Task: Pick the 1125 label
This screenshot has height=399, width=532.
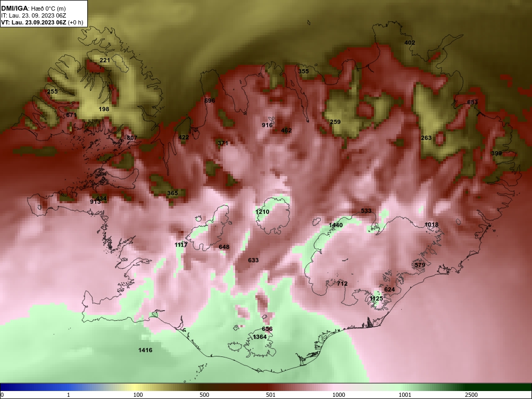Action: [376, 298]
